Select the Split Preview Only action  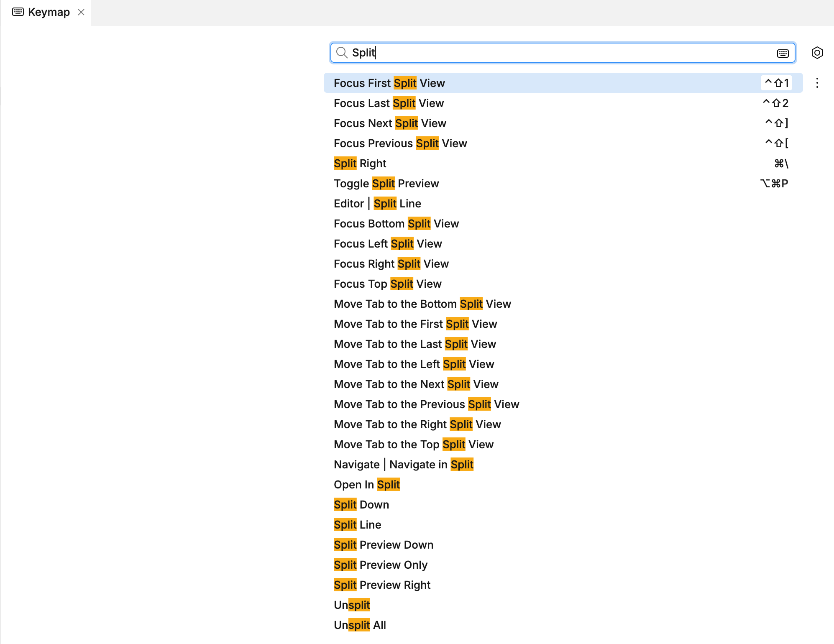click(x=563, y=565)
